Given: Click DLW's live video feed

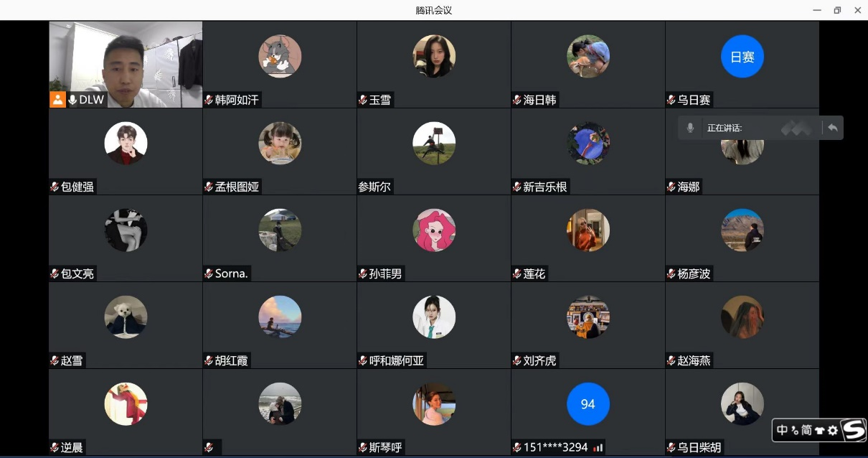Looking at the screenshot, I should click(x=126, y=65).
